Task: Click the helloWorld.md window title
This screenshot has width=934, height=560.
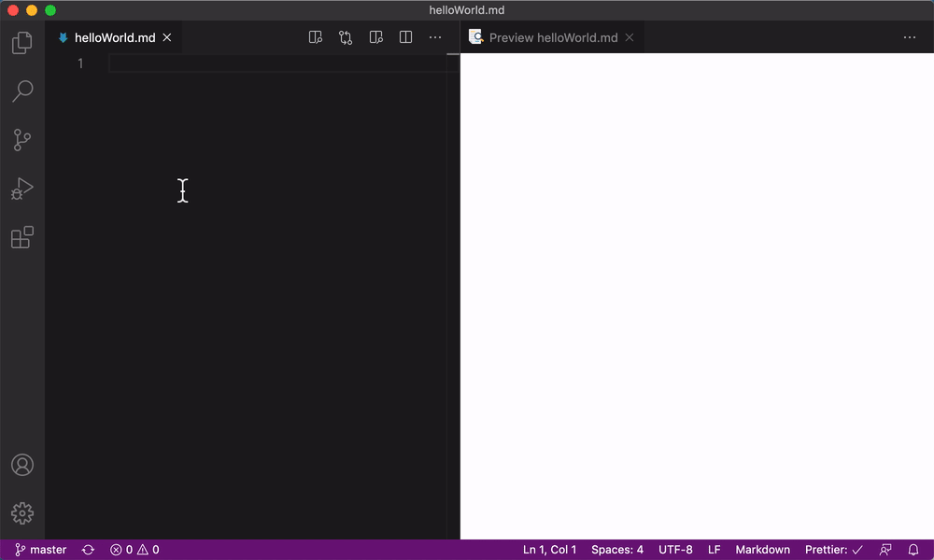Action: [466, 10]
